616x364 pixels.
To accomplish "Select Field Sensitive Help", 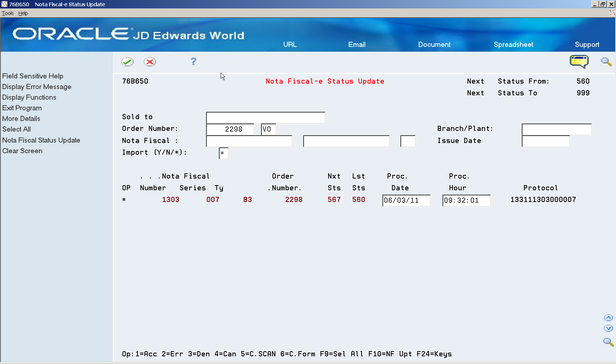I will coord(33,76).
